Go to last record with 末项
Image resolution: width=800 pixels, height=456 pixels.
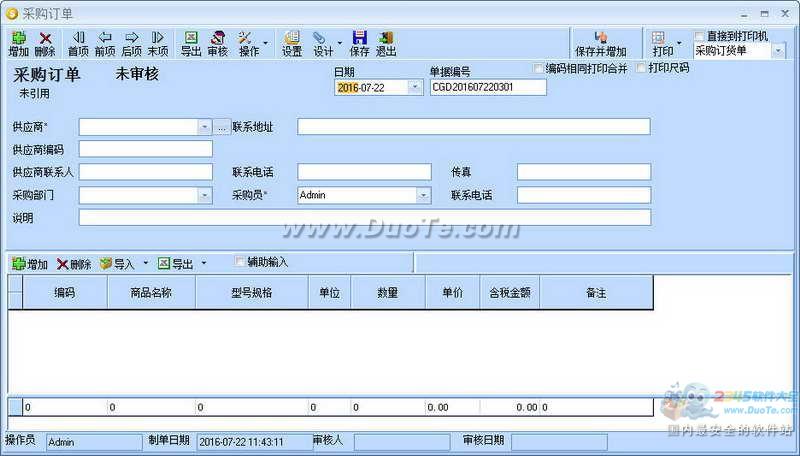click(158, 43)
